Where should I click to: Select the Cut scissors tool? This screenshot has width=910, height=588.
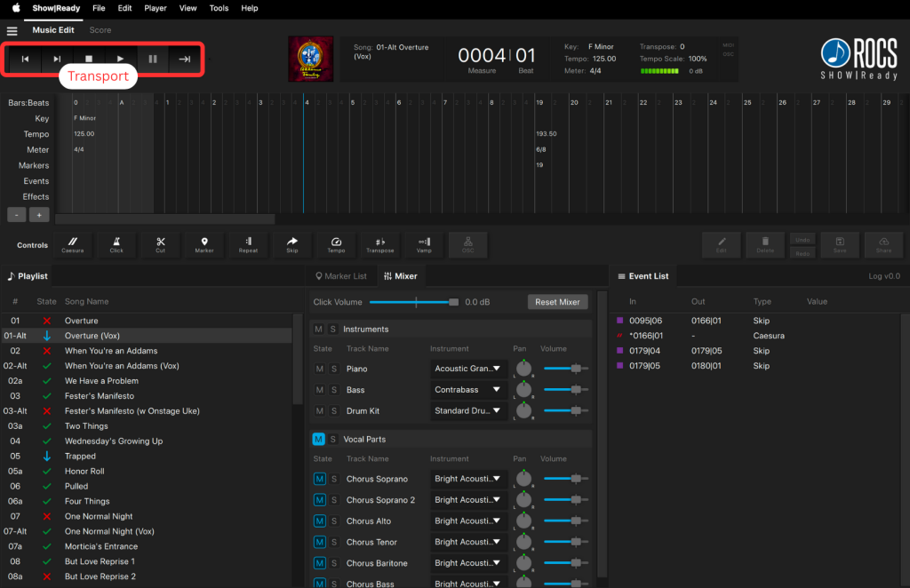click(x=161, y=244)
